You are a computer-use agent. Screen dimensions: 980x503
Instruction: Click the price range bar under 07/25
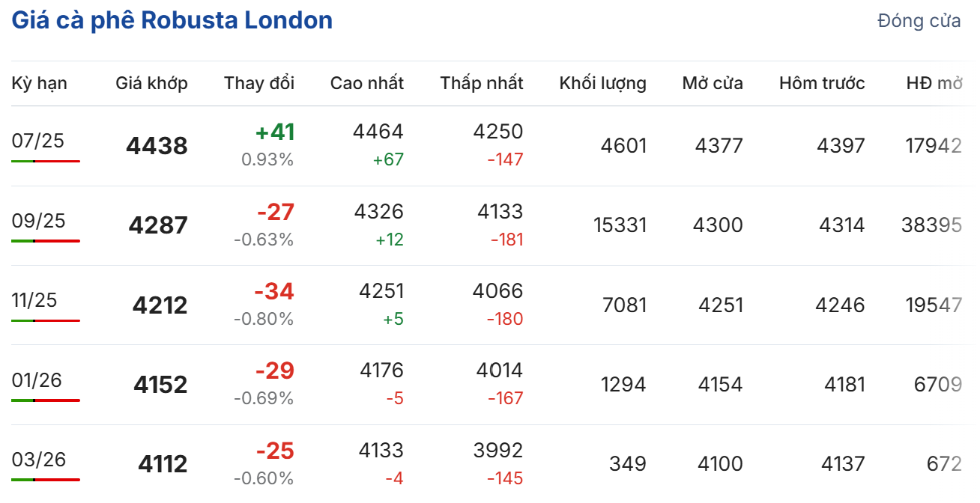click(x=46, y=161)
